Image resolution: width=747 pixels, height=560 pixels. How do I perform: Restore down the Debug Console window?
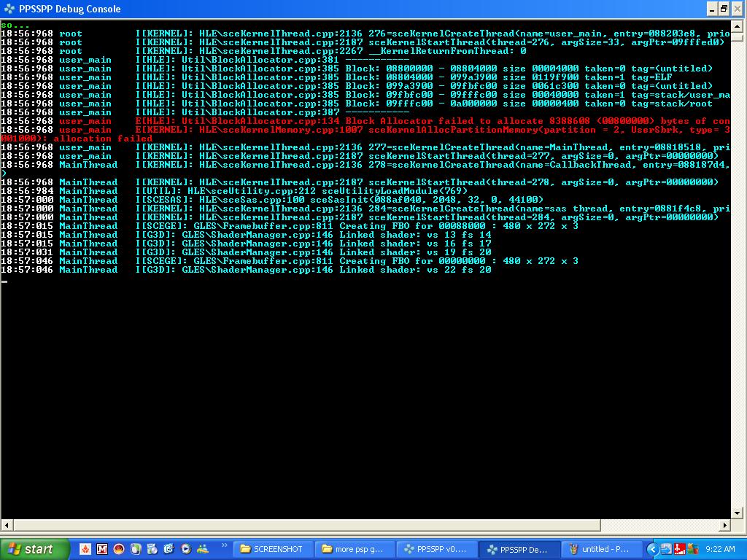724,9
